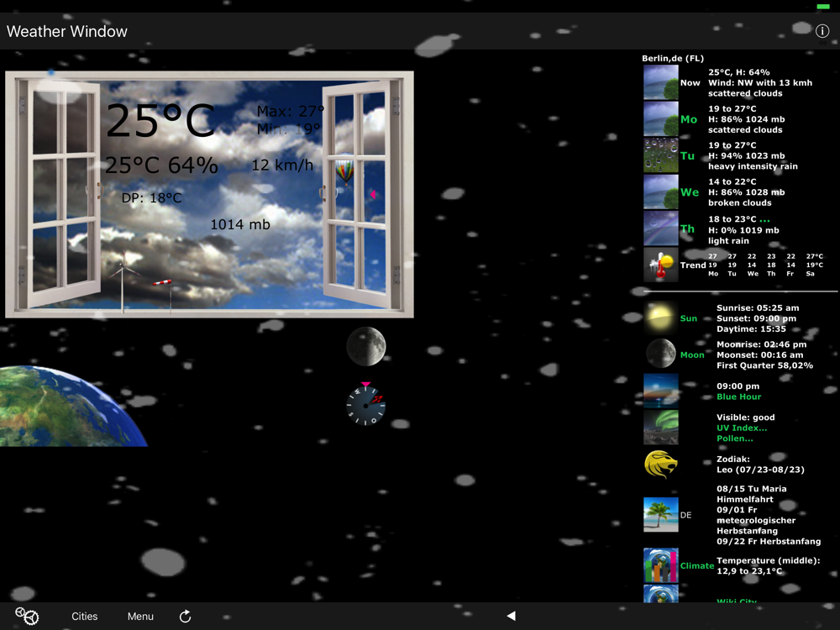Screen dimensions: 840x630
Task: Open the Trend thermometer icon
Action: pos(660,265)
